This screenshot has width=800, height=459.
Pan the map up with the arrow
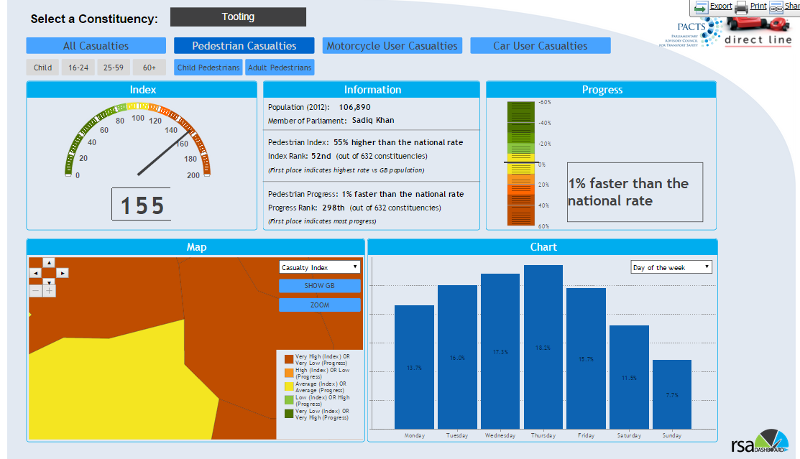(x=48, y=262)
